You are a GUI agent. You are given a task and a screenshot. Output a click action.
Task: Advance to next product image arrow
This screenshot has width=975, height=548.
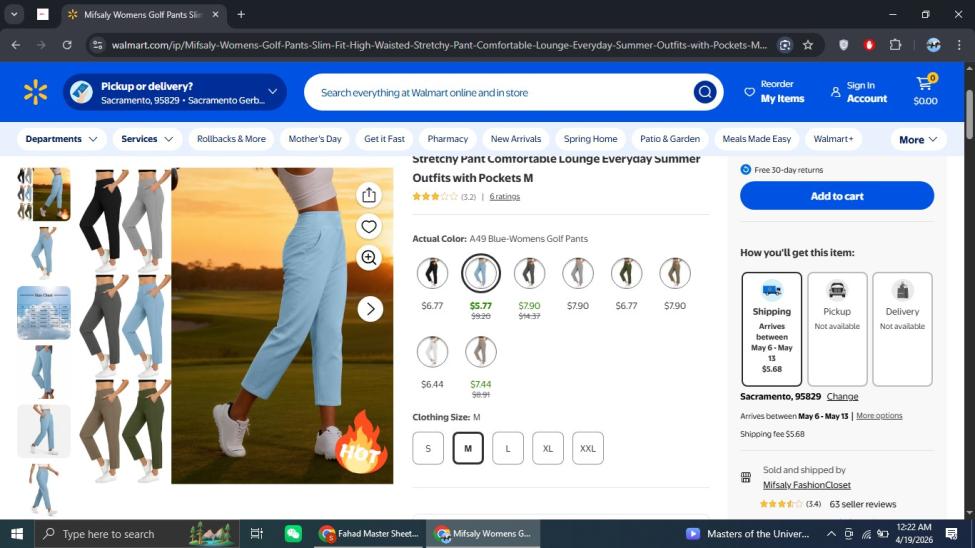[x=370, y=309]
